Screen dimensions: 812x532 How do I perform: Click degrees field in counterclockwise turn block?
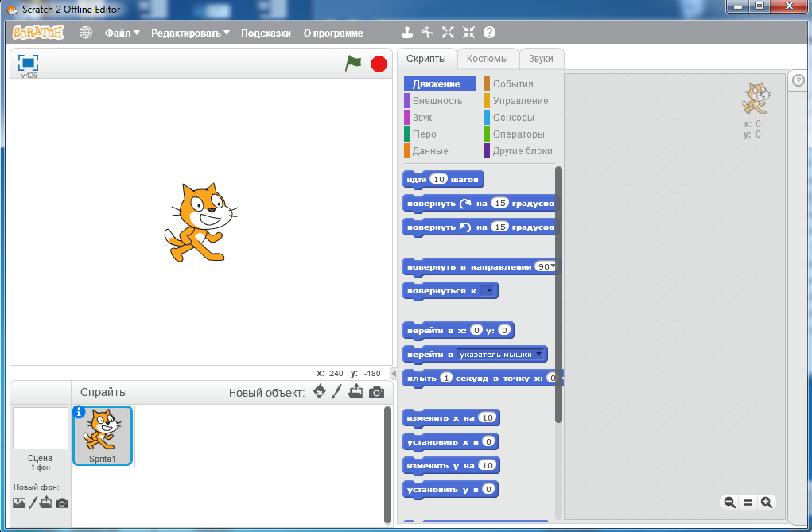click(499, 227)
